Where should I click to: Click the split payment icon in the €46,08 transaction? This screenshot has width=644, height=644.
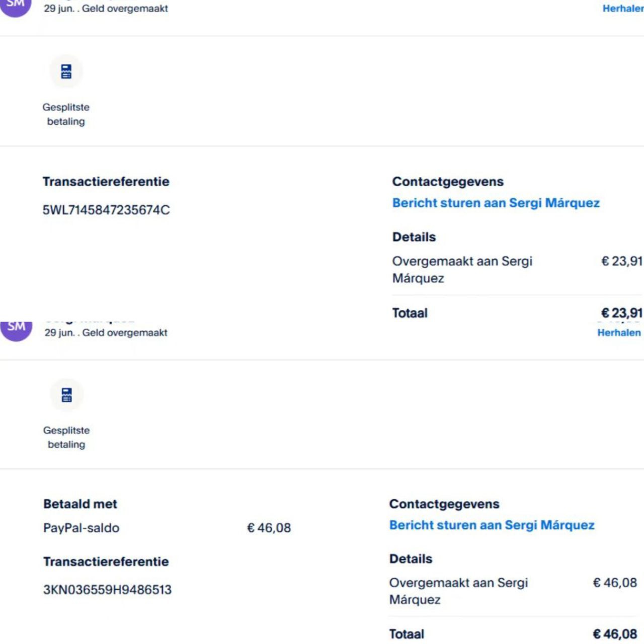pyautogui.click(x=66, y=395)
